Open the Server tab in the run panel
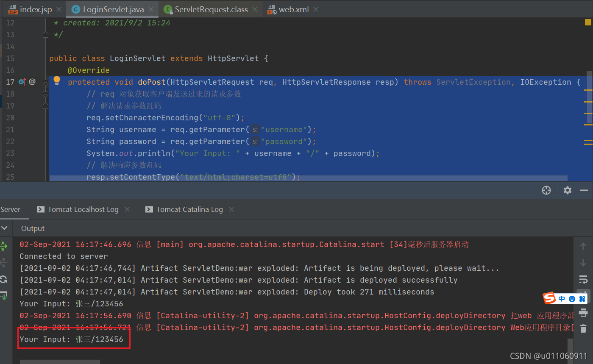Image resolution: width=593 pixels, height=364 pixels. point(10,209)
